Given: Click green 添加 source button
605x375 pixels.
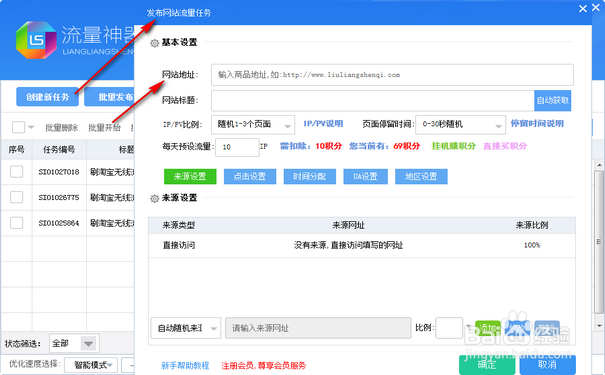Looking at the screenshot, I should (488, 328).
